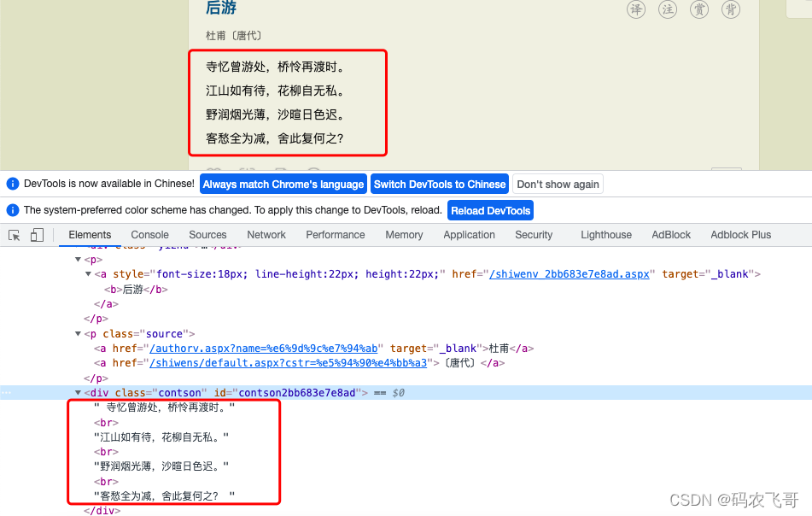Click the 背 recite circle icon

click(x=731, y=9)
